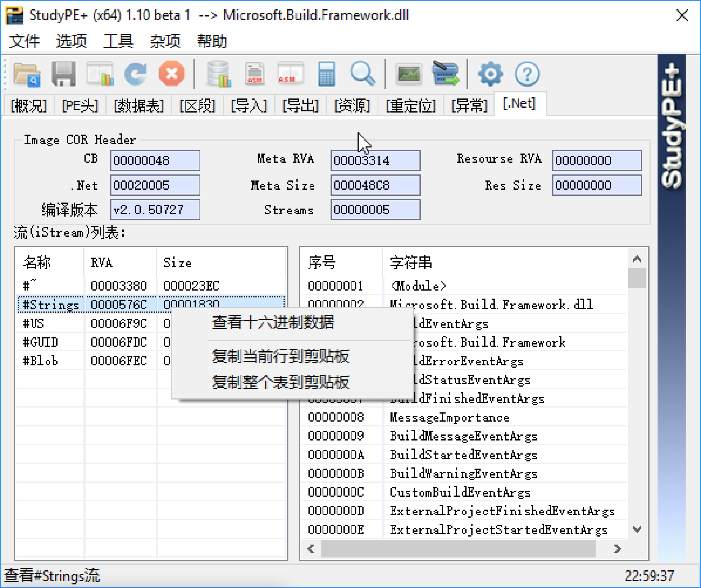Click the database with chart icon
Viewport: 701px width, 588px height.
pyautogui.click(x=218, y=74)
